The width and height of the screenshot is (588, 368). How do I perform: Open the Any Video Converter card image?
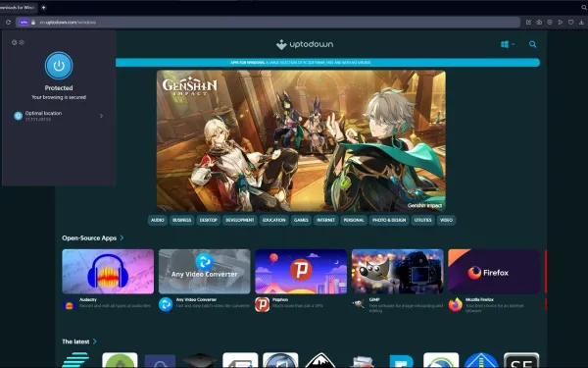coord(205,272)
